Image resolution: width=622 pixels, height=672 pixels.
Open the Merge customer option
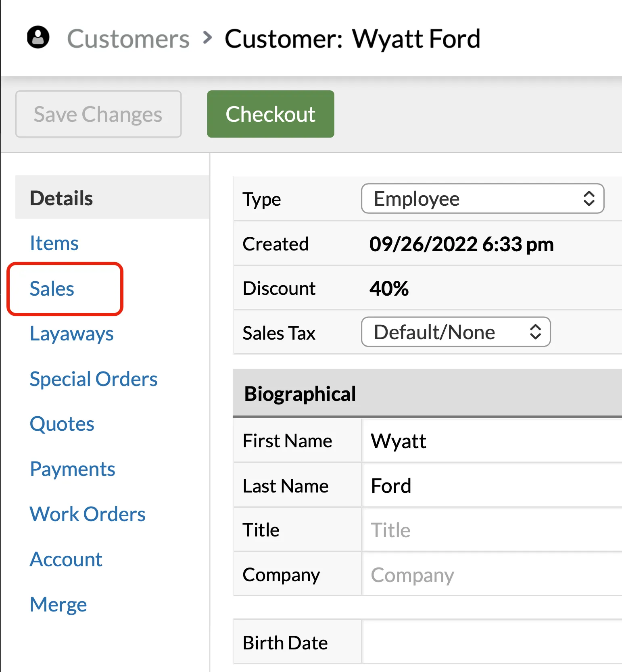(x=58, y=605)
